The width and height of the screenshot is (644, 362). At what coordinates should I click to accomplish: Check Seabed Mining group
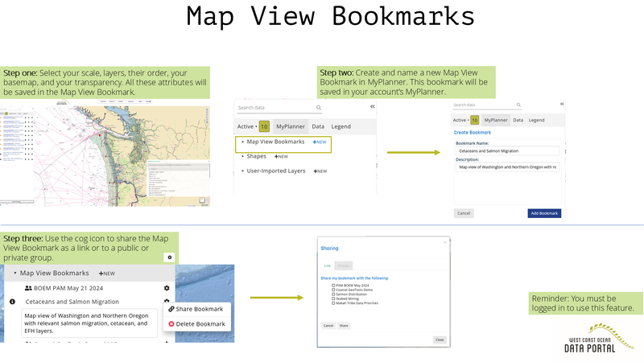point(333,298)
